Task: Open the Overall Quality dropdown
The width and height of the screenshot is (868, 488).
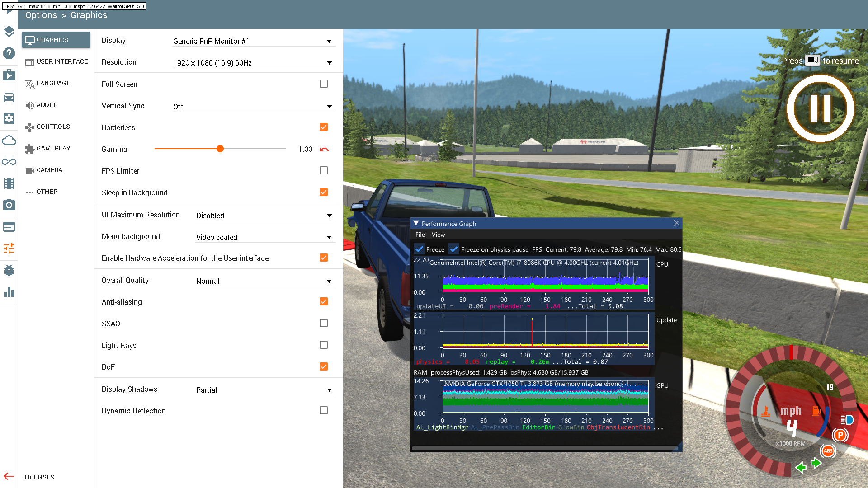Action: pyautogui.click(x=265, y=281)
